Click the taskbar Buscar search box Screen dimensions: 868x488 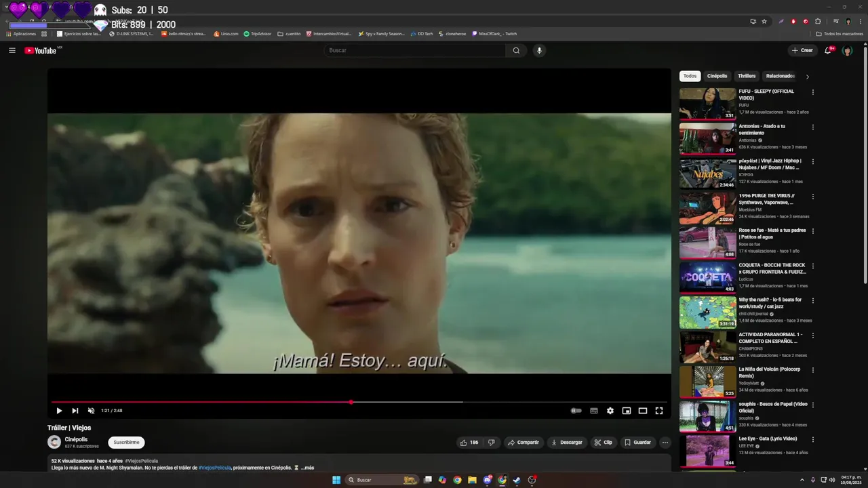click(382, 480)
